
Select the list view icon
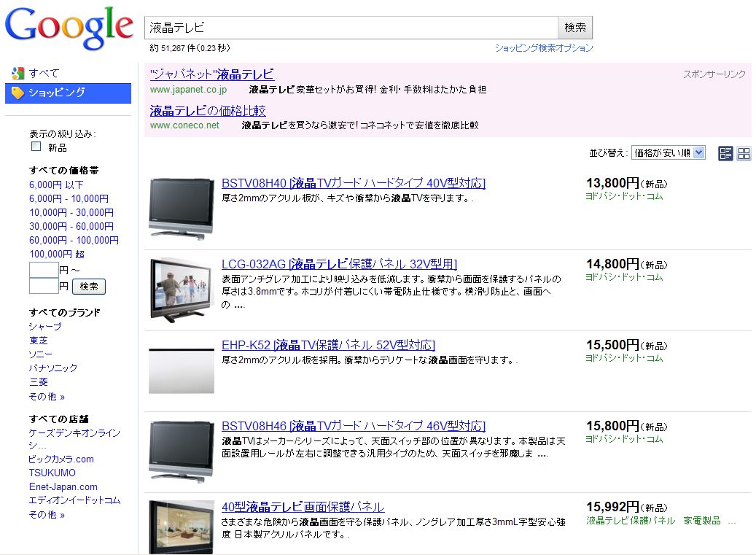point(725,153)
